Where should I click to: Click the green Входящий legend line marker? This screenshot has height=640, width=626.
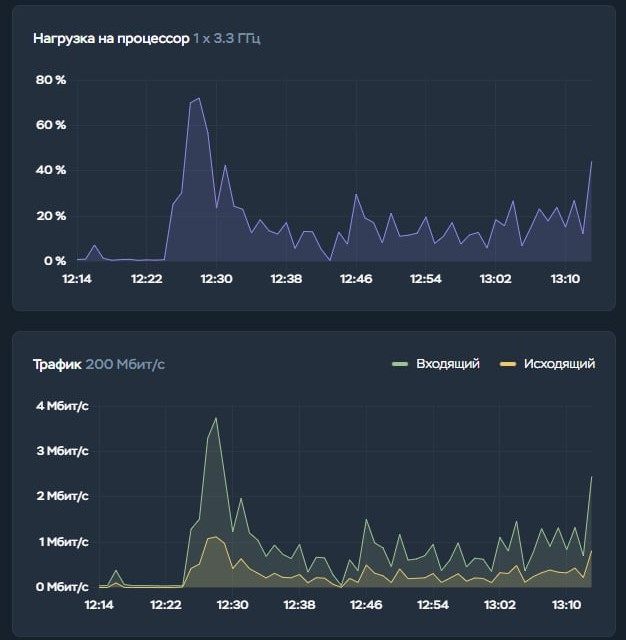400,364
